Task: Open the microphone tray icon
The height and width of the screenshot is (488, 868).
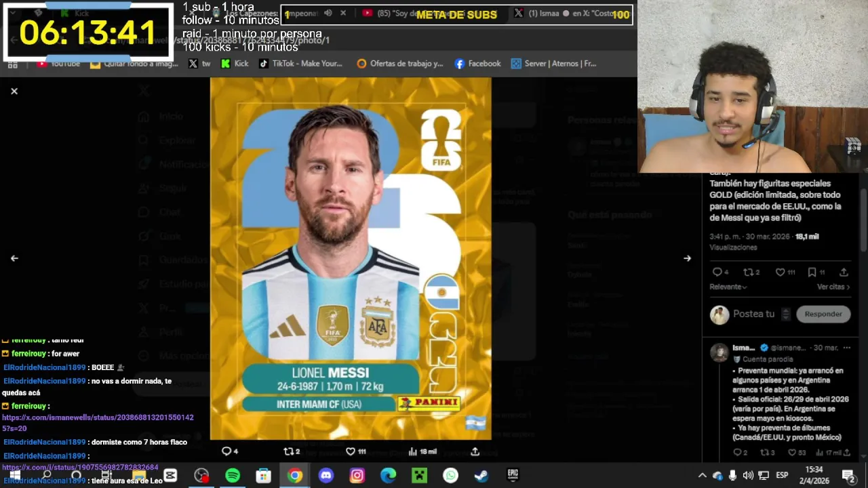Action: point(733,476)
